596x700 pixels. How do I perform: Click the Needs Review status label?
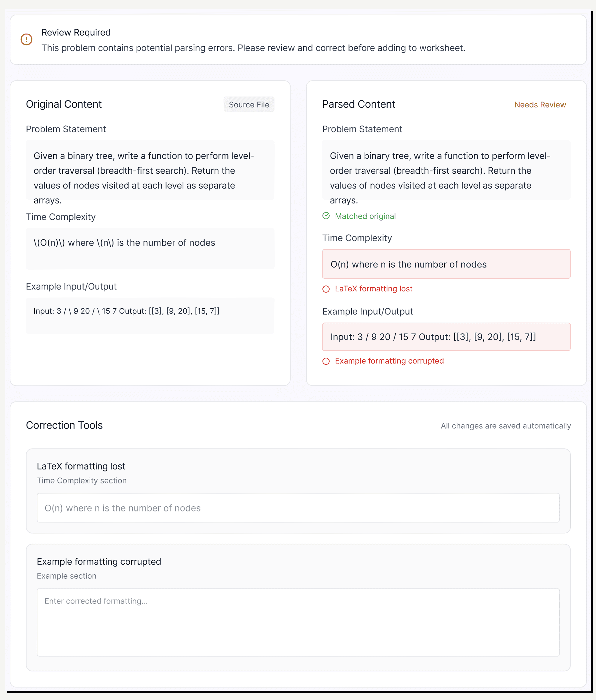pyautogui.click(x=540, y=105)
